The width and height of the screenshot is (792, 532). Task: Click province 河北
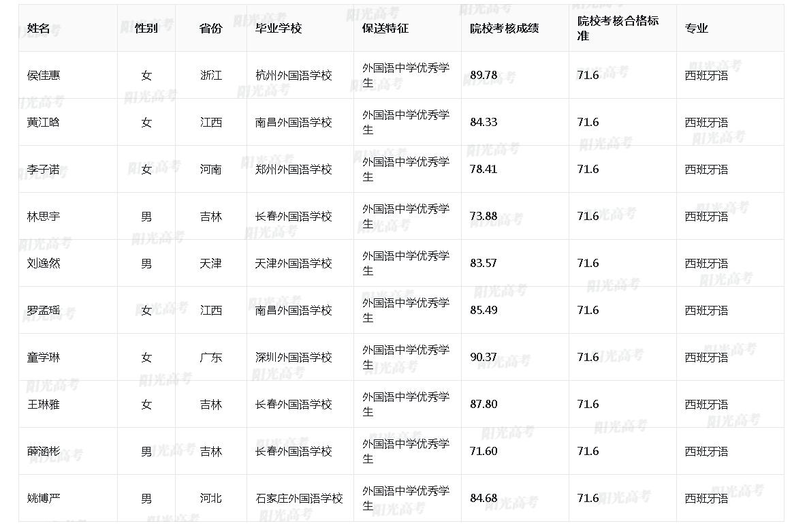(x=210, y=498)
